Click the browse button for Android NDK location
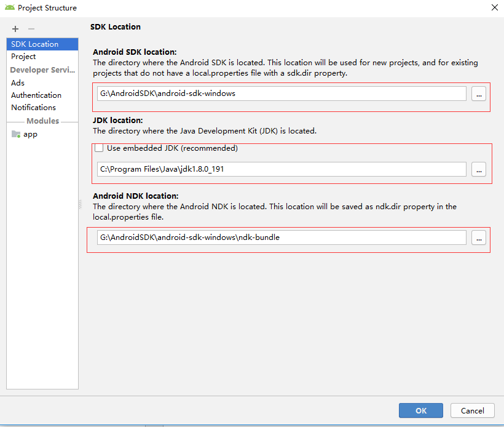 [x=479, y=237]
